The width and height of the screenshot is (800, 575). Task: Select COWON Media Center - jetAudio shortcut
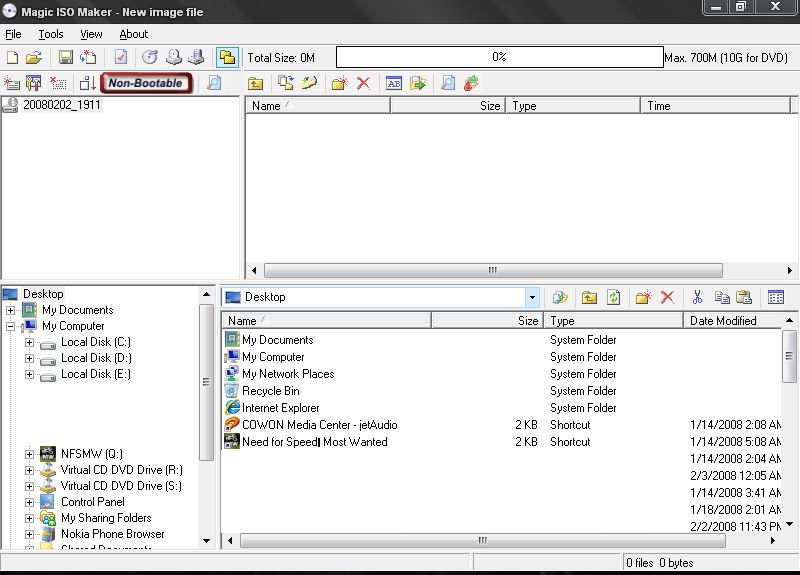[319, 425]
